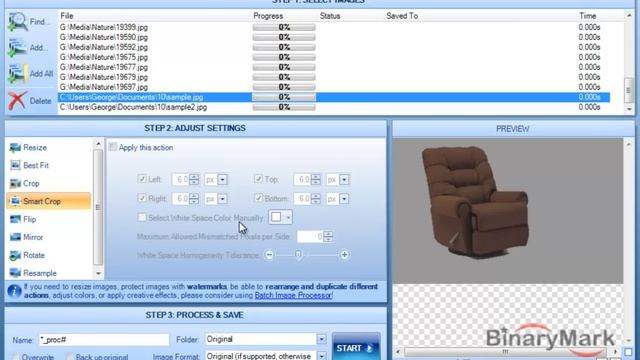This screenshot has width=640, height=360.
Task: Open the Batch Image Processor link
Action: [x=293, y=295]
